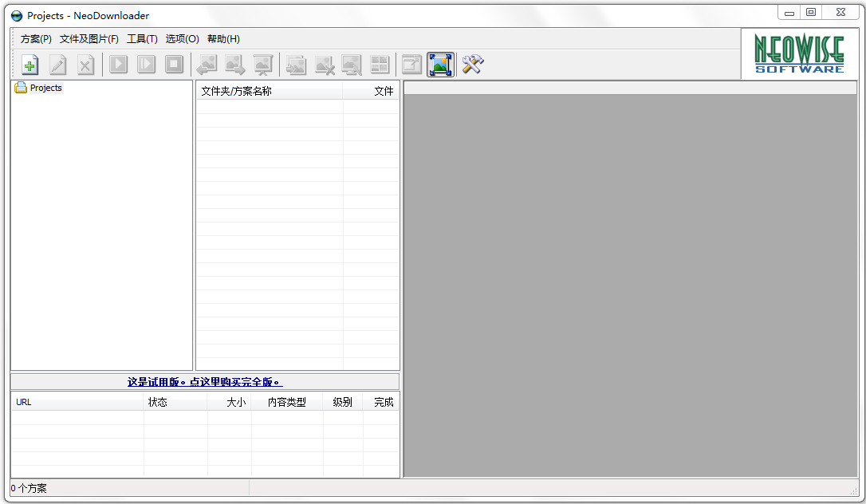Select the edit project pencil icon

click(57, 65)
